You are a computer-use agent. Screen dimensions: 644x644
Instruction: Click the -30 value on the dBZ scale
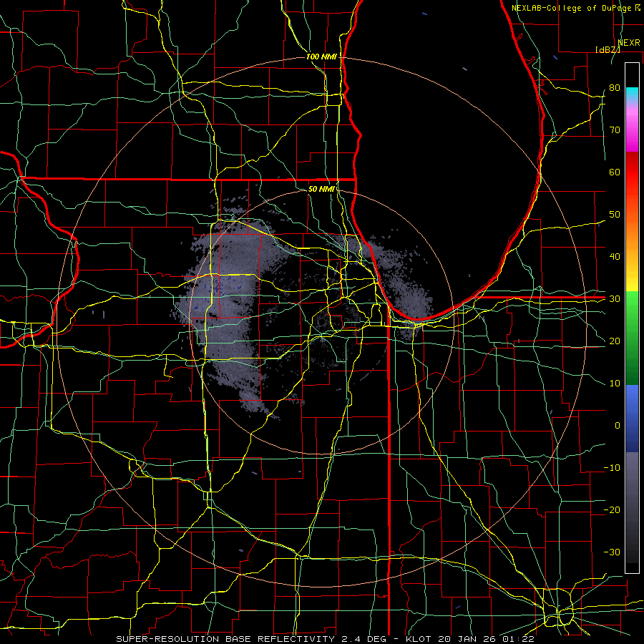(x=612, y=552)
